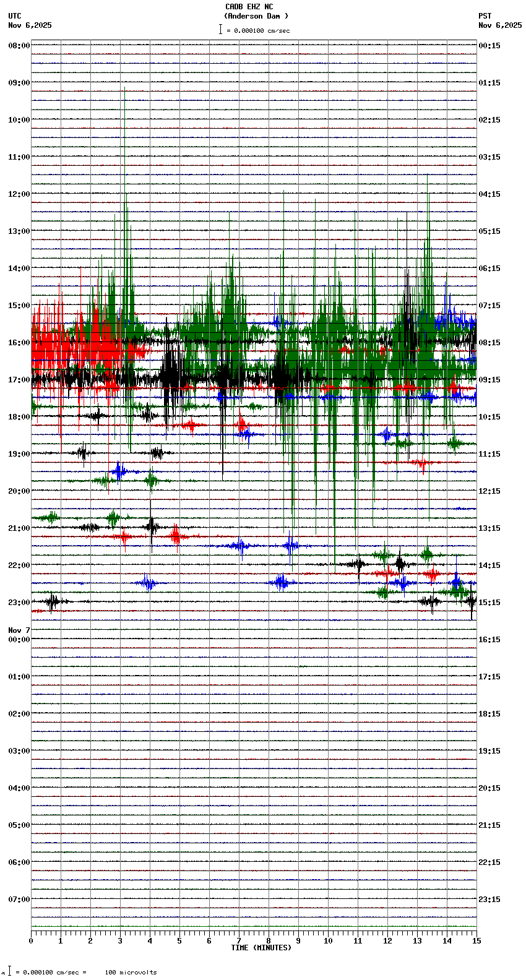Screen dimensions: 526x980
Task: Click the '22:15' PST time label
Action: pyautogui.click(x=489, y=862)
